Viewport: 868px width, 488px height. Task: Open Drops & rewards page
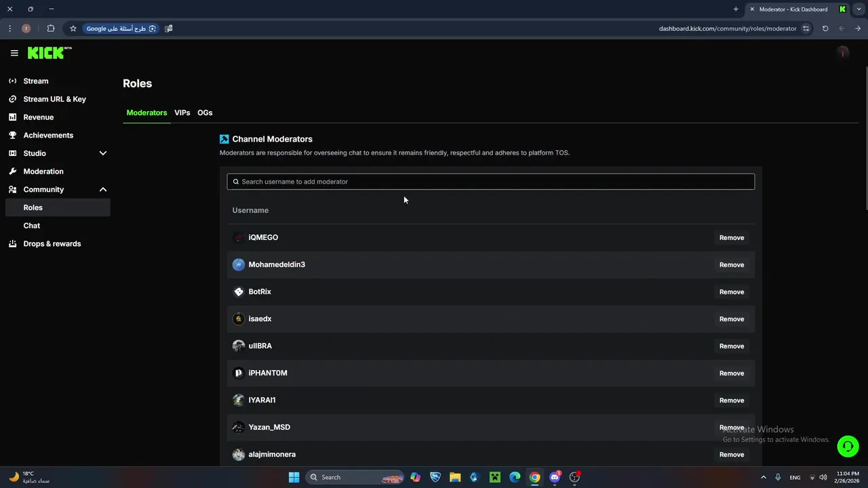tap(52, 243)
